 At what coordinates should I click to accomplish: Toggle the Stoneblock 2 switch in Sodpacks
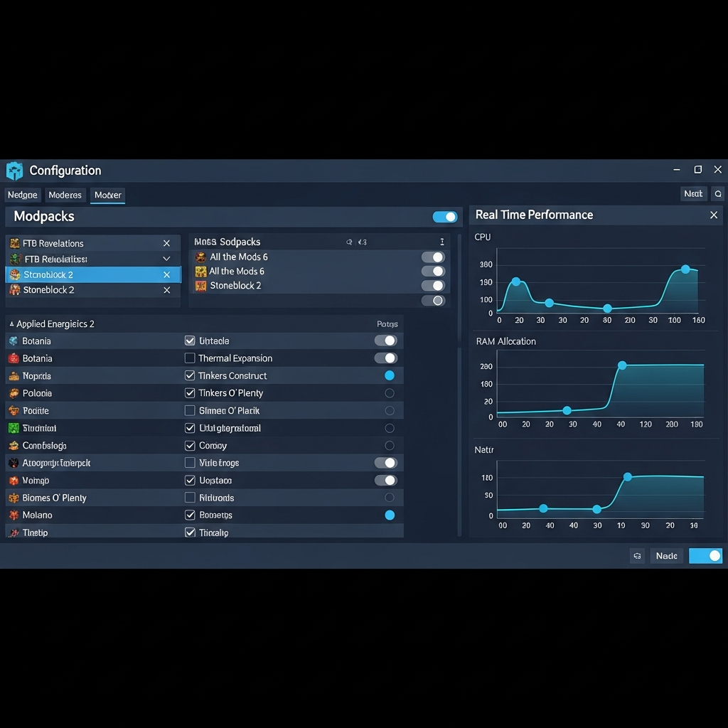pyautogui.click(x=433, y=286)
